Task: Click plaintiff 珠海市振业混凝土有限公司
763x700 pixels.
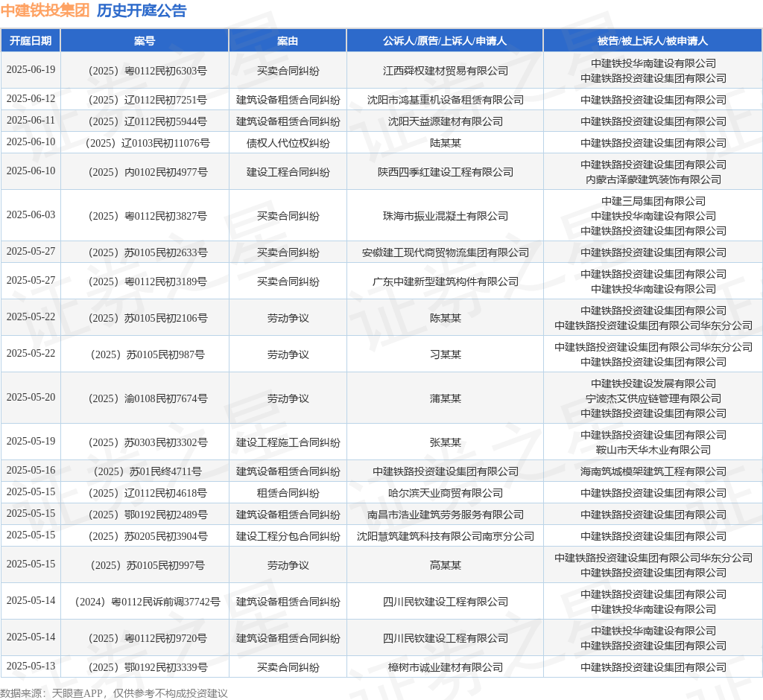Action: pyautogui.click(x=445, y=216)
